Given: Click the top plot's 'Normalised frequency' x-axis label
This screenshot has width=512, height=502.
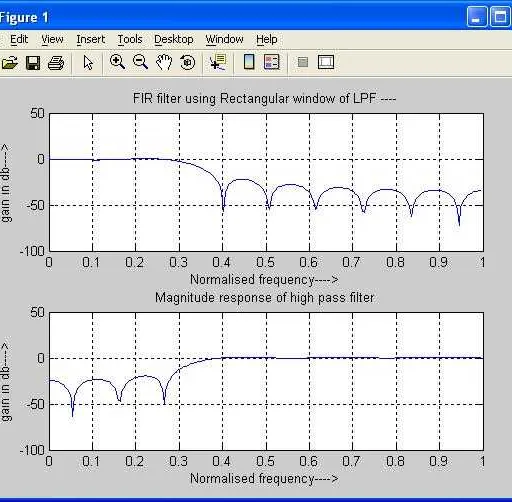Looking at the screenshot, I should click(264, 279).
